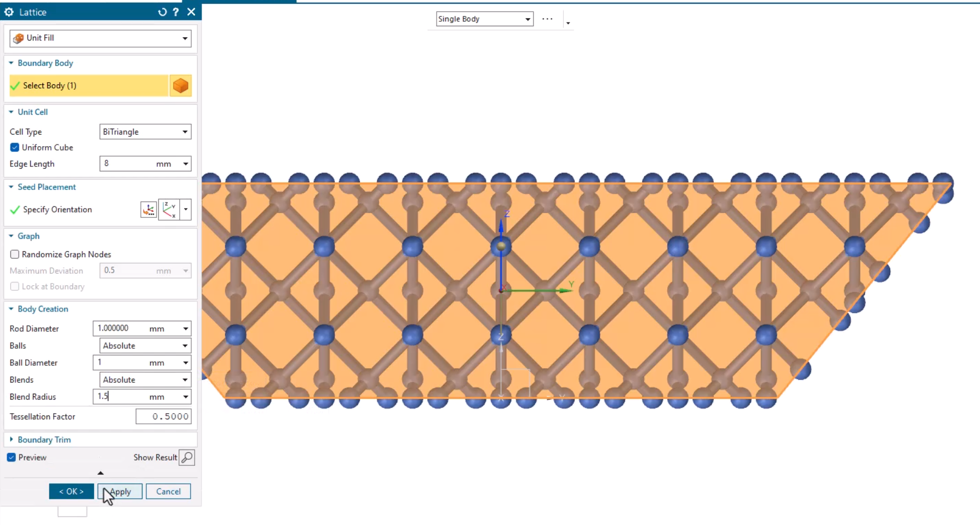Select the CSYS Dialog icon for orientation

tap(148, 209)
